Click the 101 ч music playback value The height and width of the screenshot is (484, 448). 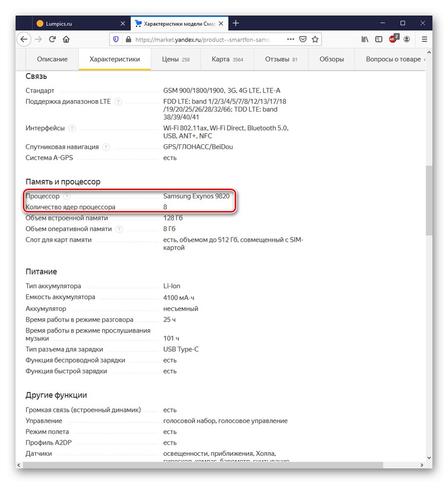click(171, 339)
